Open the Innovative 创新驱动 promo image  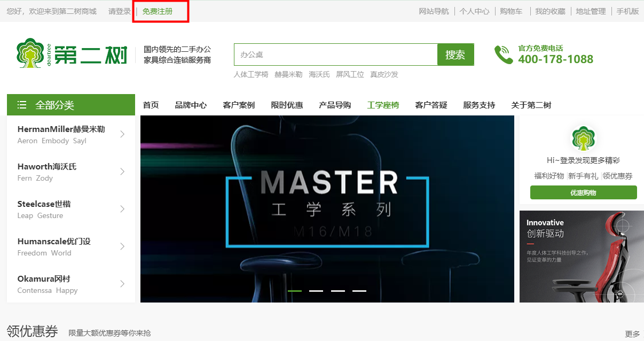click(582, 257)
